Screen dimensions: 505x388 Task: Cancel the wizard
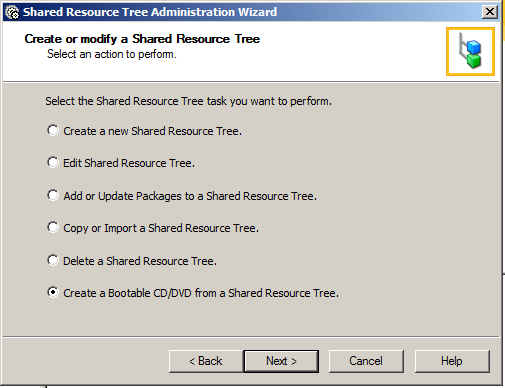(366, 361)
